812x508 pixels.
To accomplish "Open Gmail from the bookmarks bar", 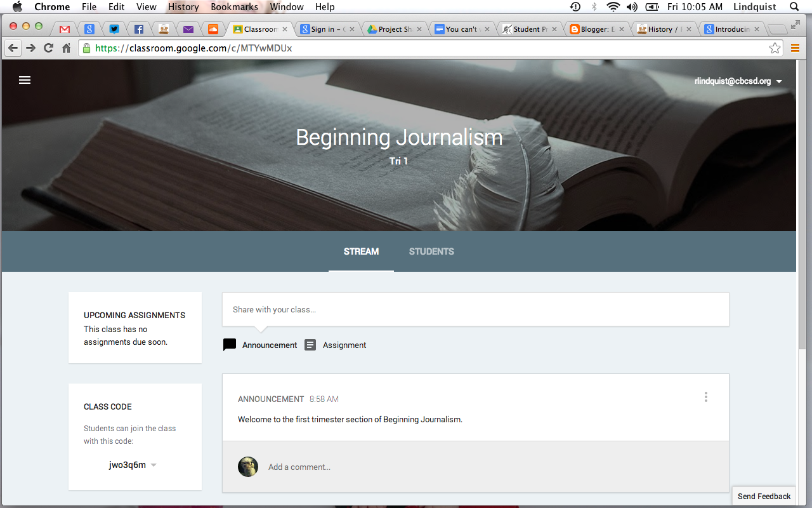I will (64, 29).
